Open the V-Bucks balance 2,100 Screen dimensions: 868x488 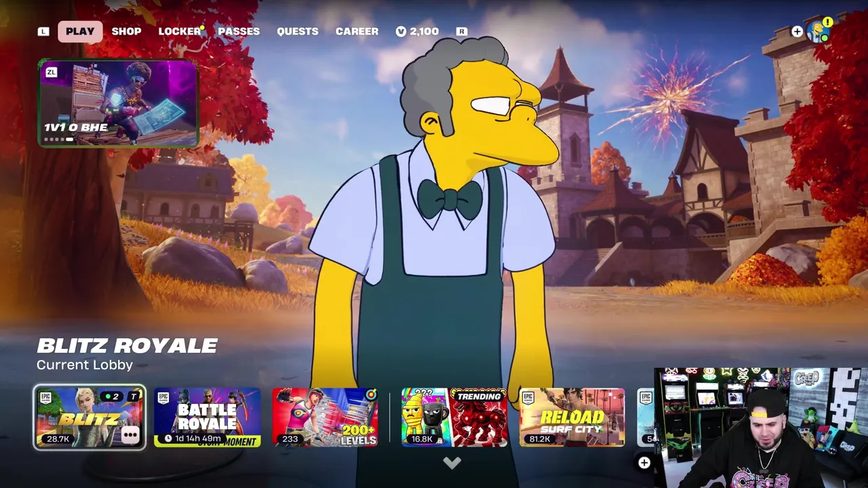(417, 31)
